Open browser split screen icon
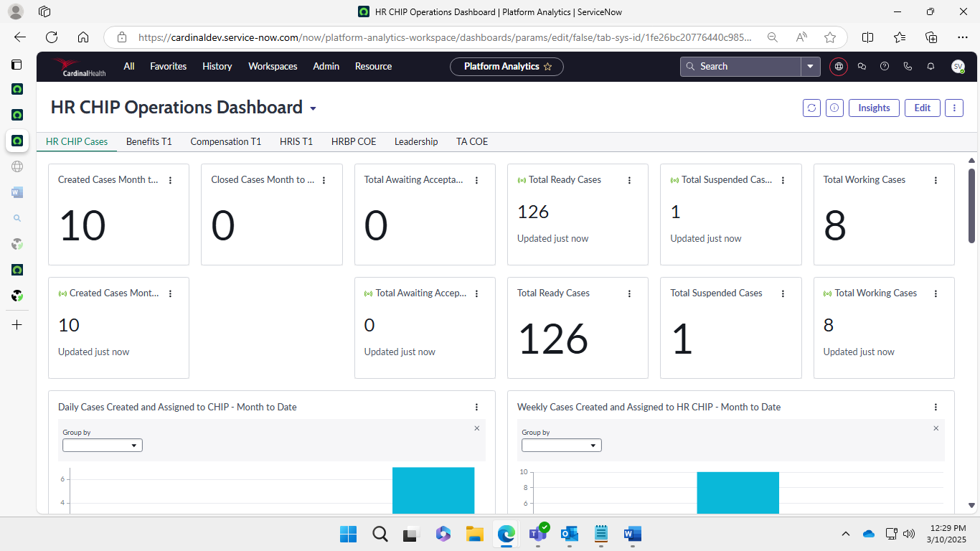 867,37
